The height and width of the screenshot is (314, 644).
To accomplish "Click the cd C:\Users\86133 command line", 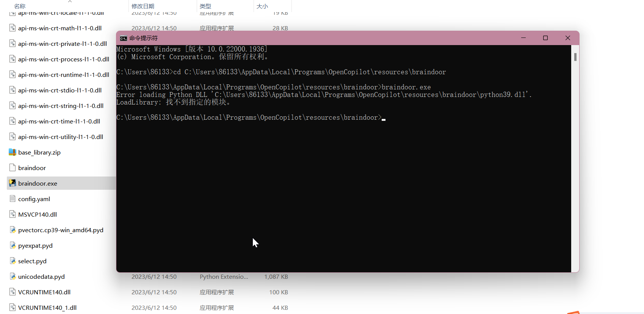I will pyautogui.click(x=281, y=72).
